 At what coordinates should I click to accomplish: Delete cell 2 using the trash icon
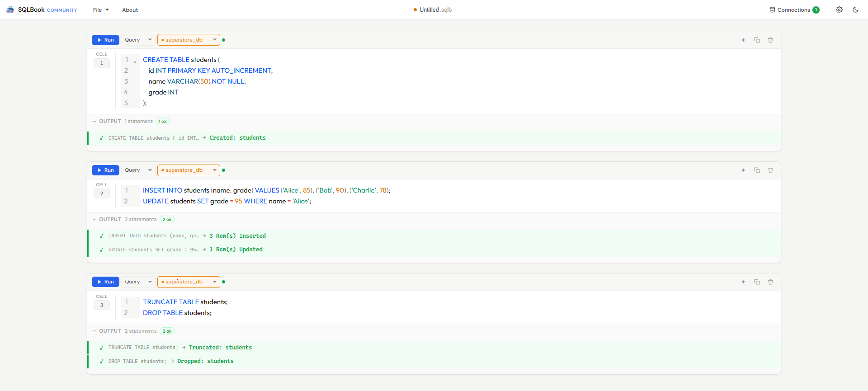point(770,170)
